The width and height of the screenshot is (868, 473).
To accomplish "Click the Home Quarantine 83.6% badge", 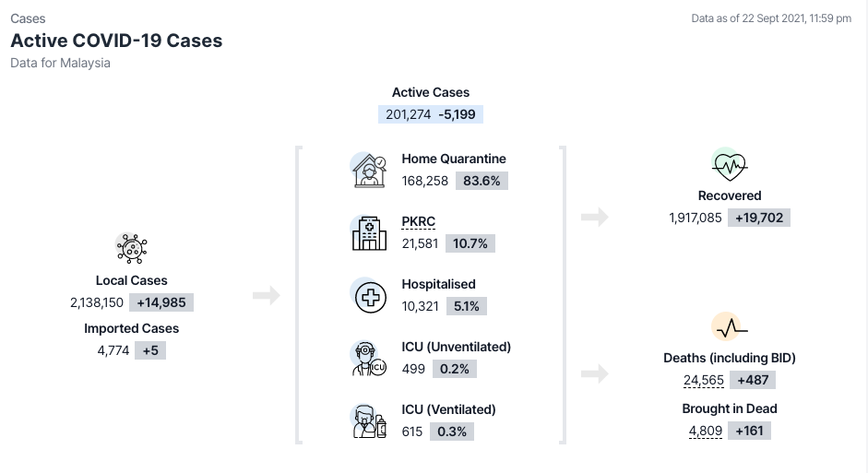I will pyautogui.click(x=482, y=181).
